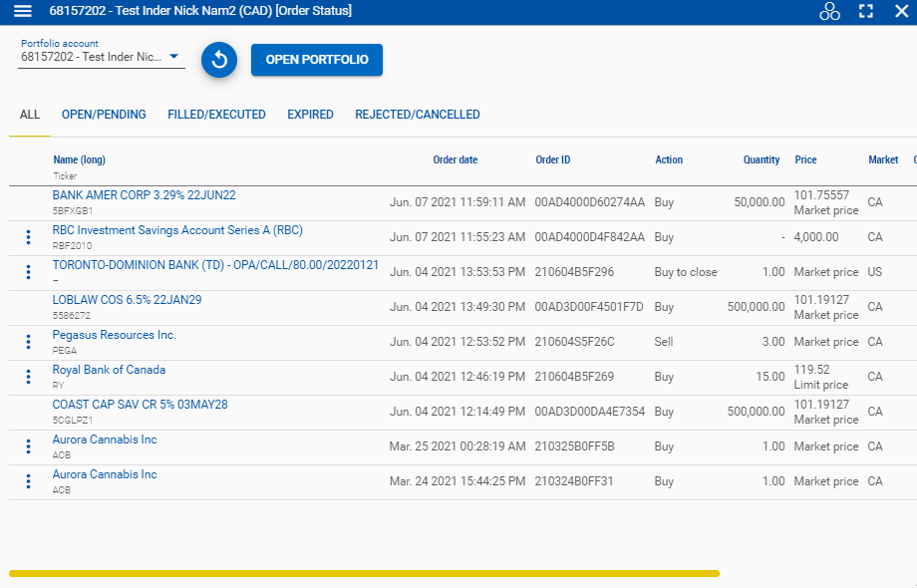Click the 119.52 Limit price cell
This screenshot has width=917, height=588.
[x=821, y=377]
